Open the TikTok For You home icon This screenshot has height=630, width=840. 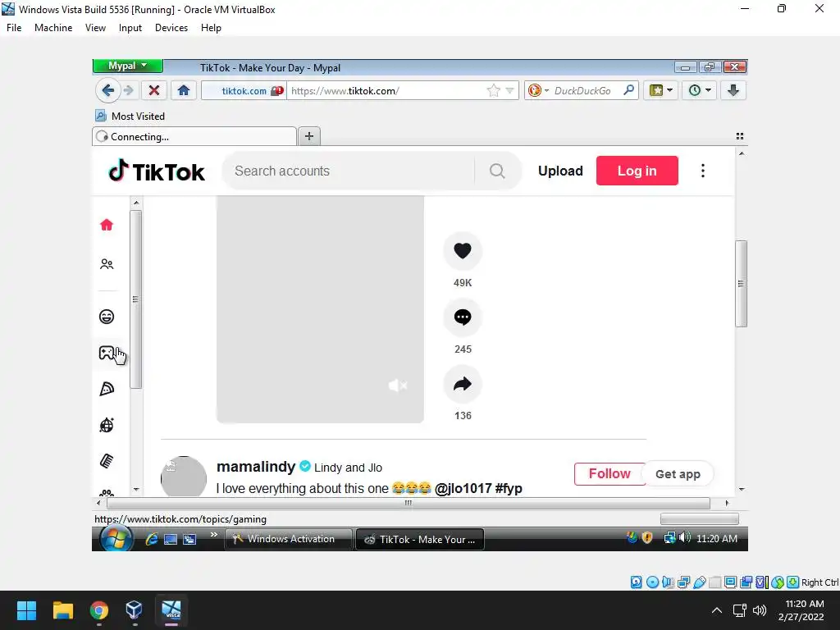coord(107,225)
